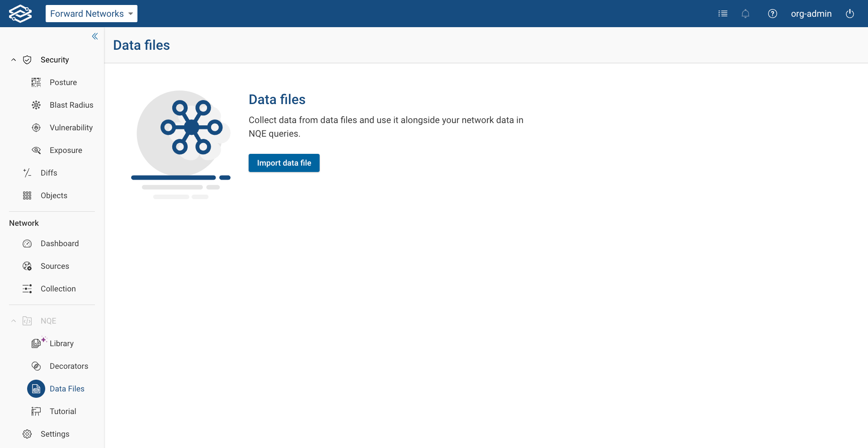Image resolution: width=868 pixels, height=448 pixels.
Task: Collapse the Security section
Action: coord(13,59)
